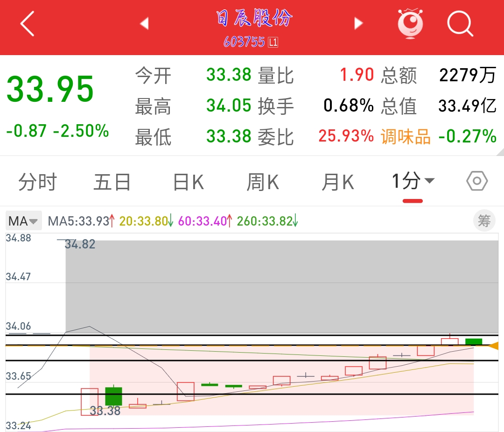The height and width of the screenshot is (432, 504).
Task: Tap the 筹 chip distribution button
Action: pos(484,221)
